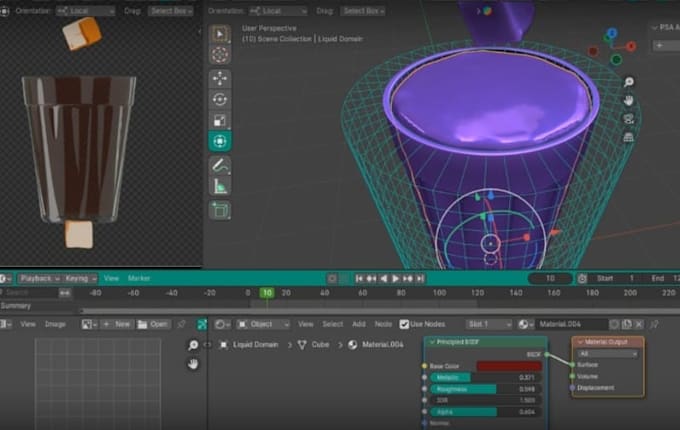680x430 pixels.
Task: Click the viewport zoom magnifier icon
Action: point(628,82)
